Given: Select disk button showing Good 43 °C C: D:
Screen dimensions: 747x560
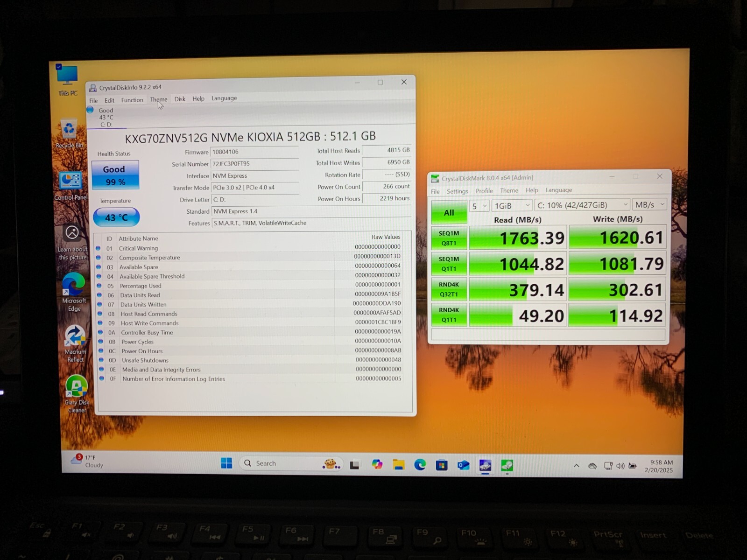Looking at the screenshot, I should pos(106,117).
